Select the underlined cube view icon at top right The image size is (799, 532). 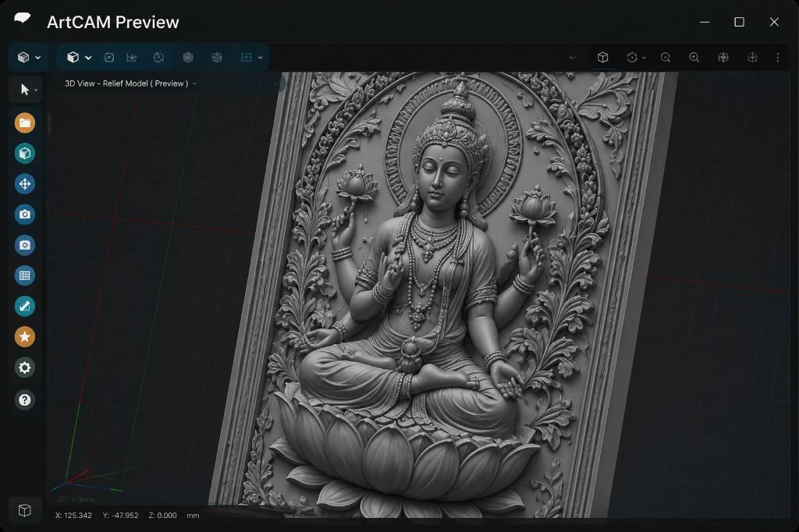click(x=603, y=57)
